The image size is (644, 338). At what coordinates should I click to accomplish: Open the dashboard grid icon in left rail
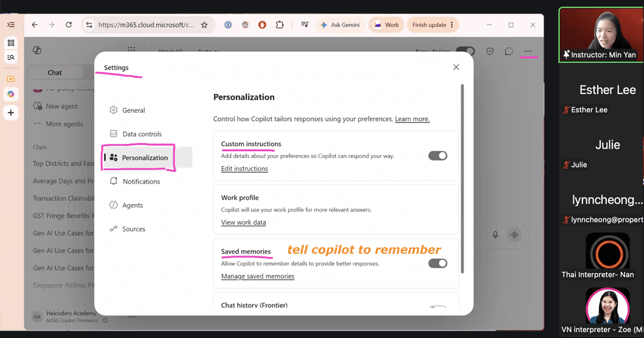(x=11, y=43)
